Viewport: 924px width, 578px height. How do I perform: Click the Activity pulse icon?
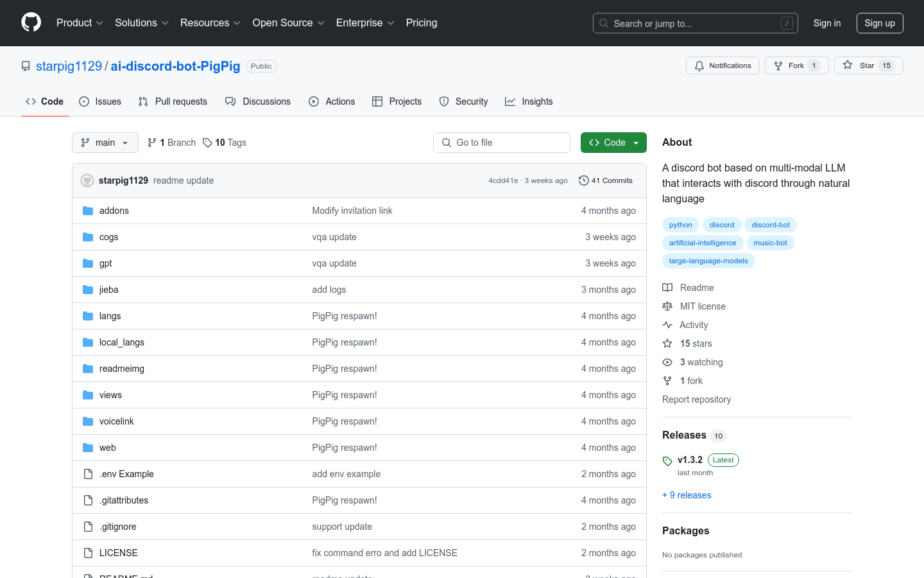coord(667,325)
